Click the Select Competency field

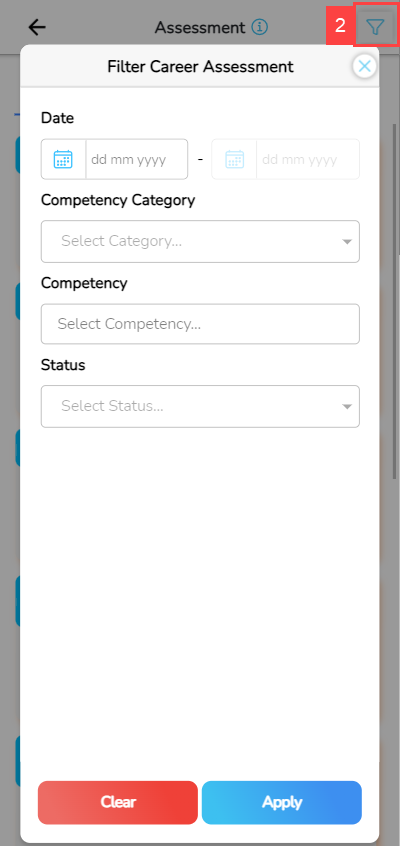[200, 324]
